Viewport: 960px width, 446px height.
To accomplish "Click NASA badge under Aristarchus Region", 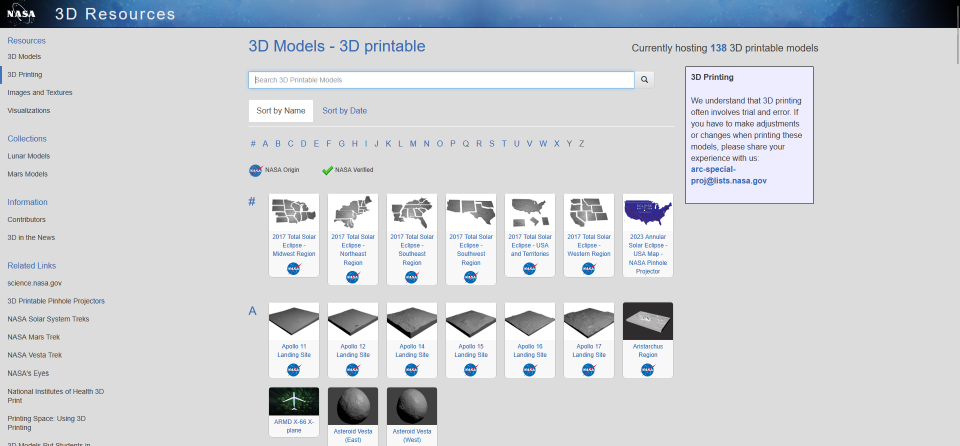I will (647, 369).
